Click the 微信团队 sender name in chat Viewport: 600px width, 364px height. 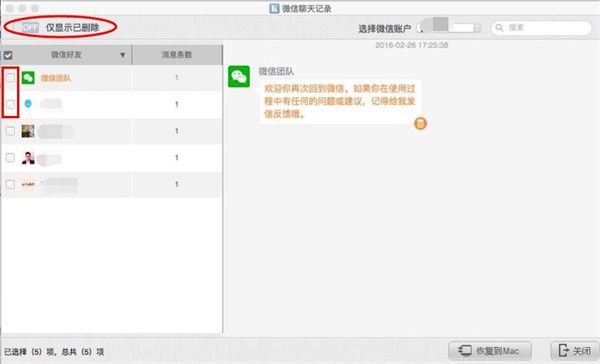click(x=276, y=71)
